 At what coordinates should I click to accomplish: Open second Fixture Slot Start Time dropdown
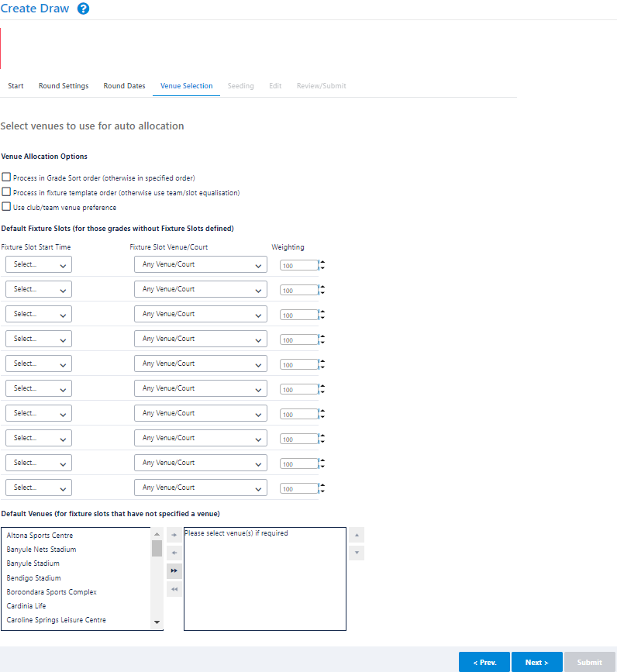pos(39,289)
